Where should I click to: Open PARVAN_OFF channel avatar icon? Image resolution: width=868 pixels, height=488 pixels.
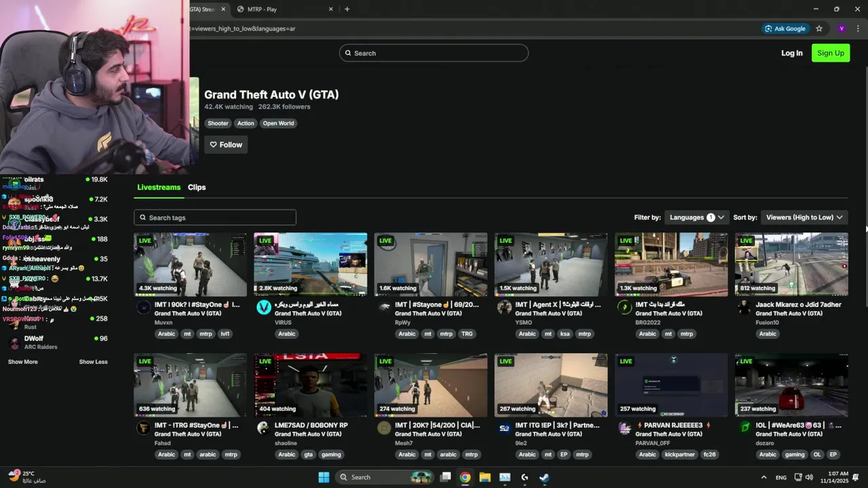coord(625,428)
